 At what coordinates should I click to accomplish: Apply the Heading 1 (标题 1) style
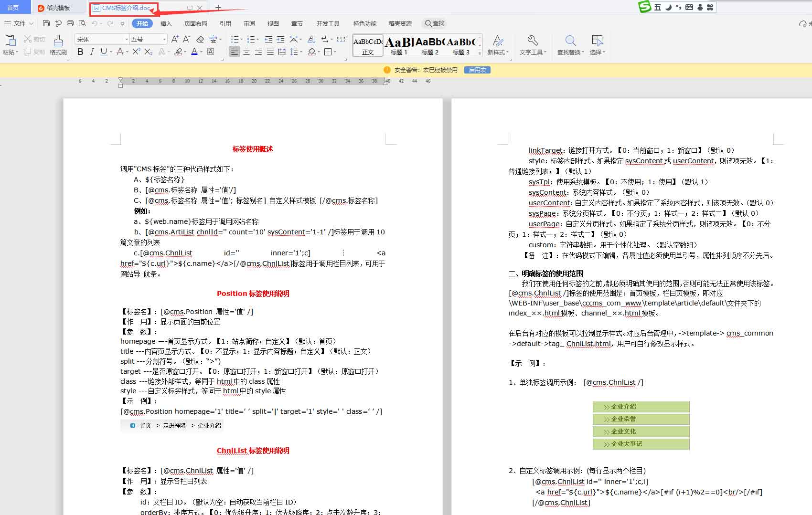pos(399,46)
